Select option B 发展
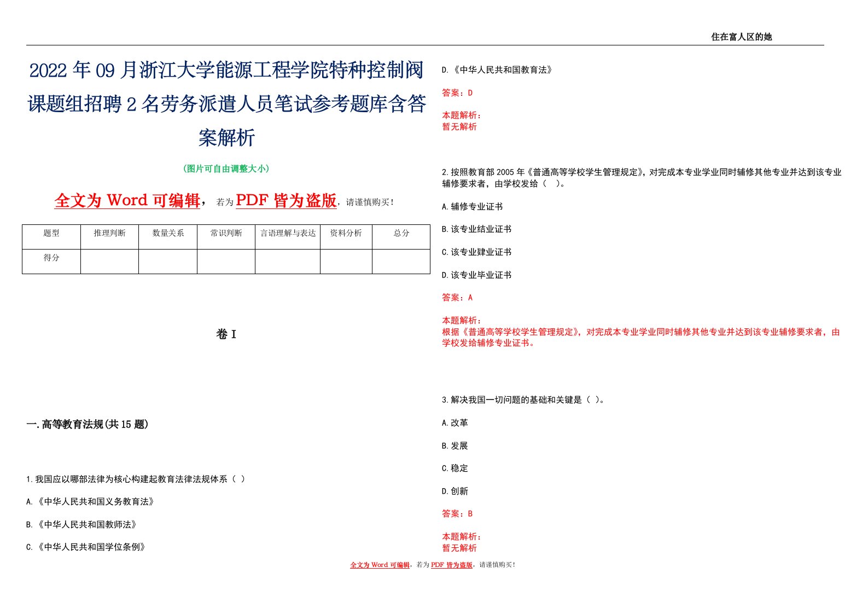The image size is (868, 614). [x=455, y=446]
